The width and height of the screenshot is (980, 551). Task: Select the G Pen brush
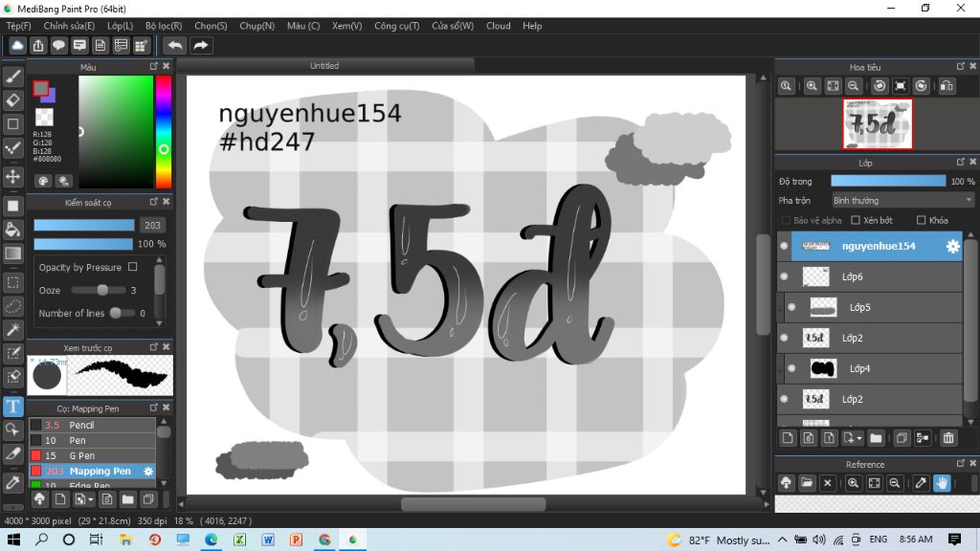[x=93, y=455]
